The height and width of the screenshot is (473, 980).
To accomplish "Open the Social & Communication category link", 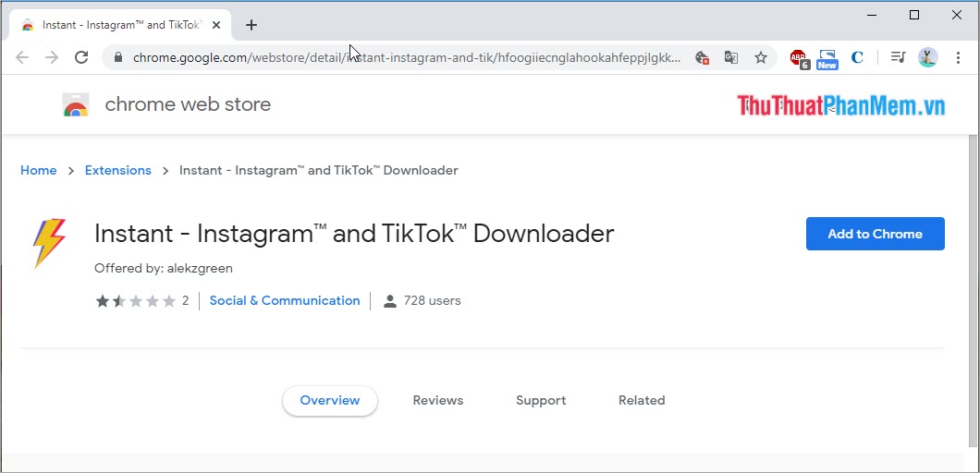I will point(285,300).
